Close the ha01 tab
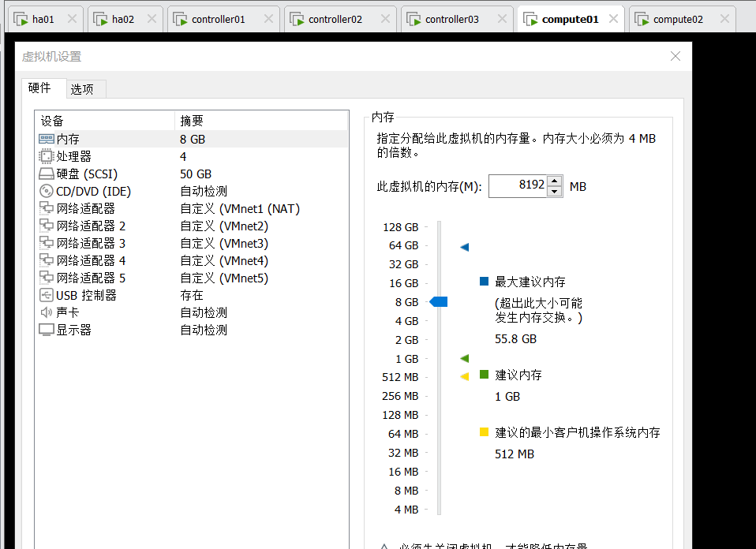 pos(72,19)
